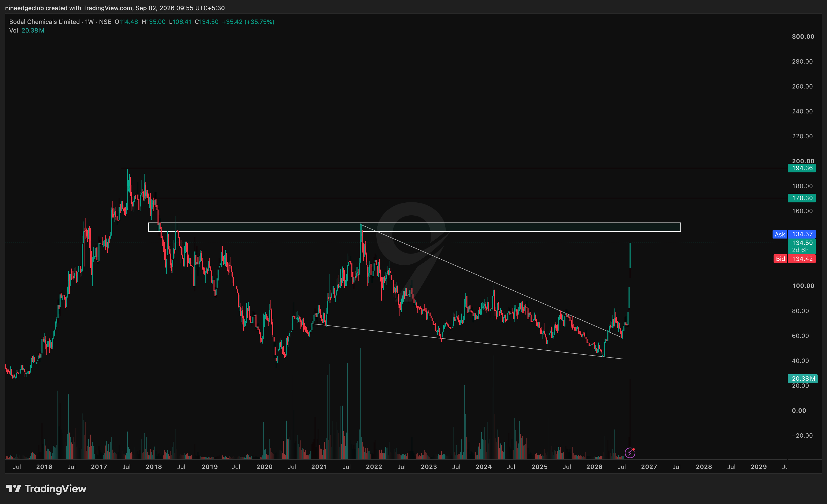Click the 100.00 price axis label
This screenshot has width=827, height=504.
pyautogui.click(x=803, y=286)
